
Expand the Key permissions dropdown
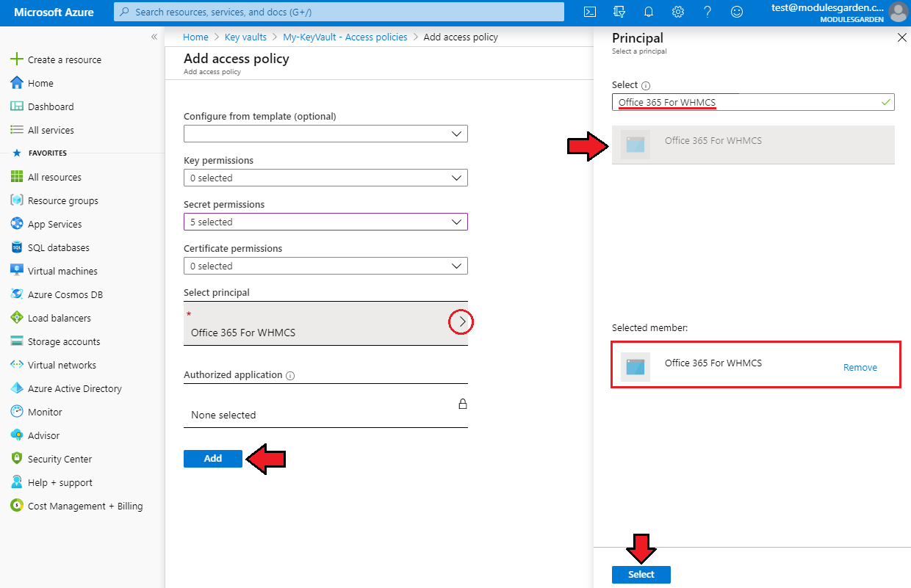click(325, 178)
